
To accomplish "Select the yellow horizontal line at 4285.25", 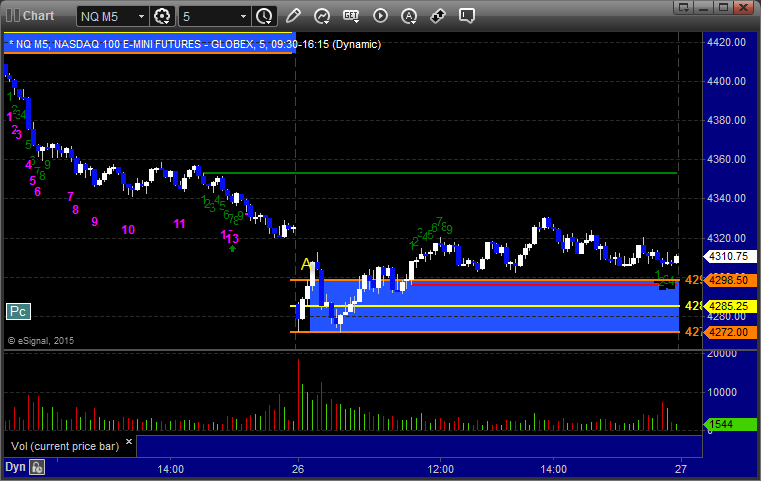I will point(485,306).
